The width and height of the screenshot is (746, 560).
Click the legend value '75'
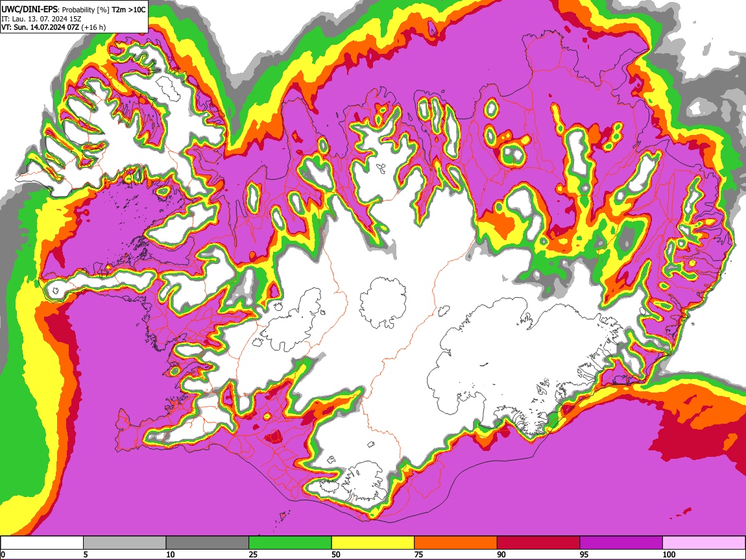pos(418,554)
